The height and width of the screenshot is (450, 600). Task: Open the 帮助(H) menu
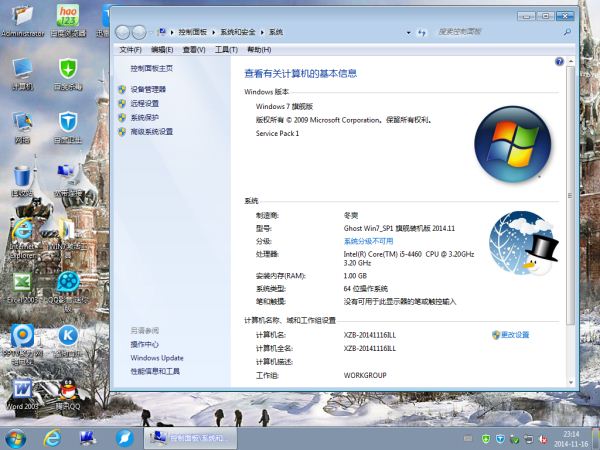(x=259, y=50)
